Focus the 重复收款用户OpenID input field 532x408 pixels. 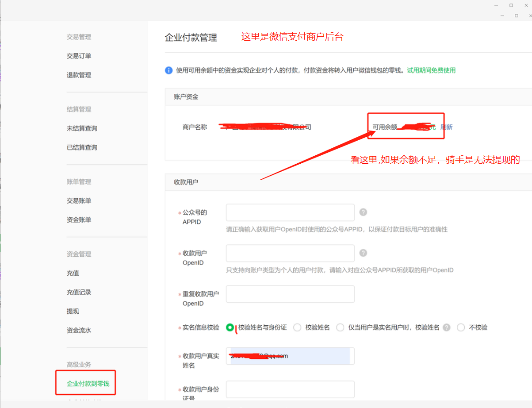click(290, 294)
